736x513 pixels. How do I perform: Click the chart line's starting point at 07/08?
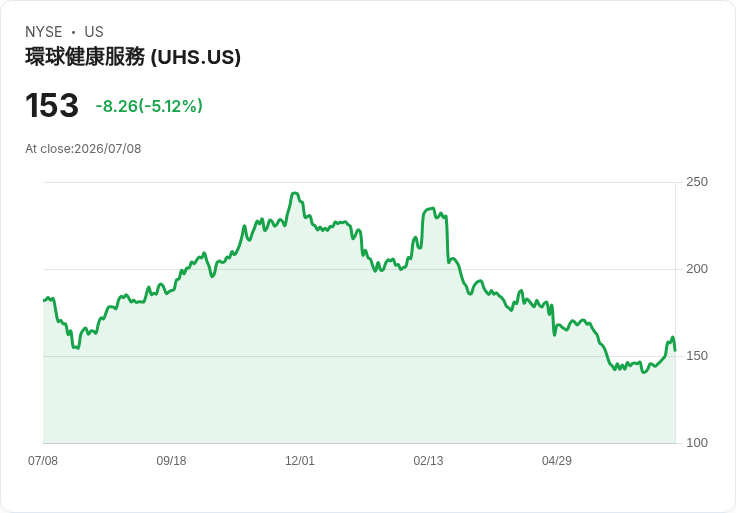click(x=44, y=300)
